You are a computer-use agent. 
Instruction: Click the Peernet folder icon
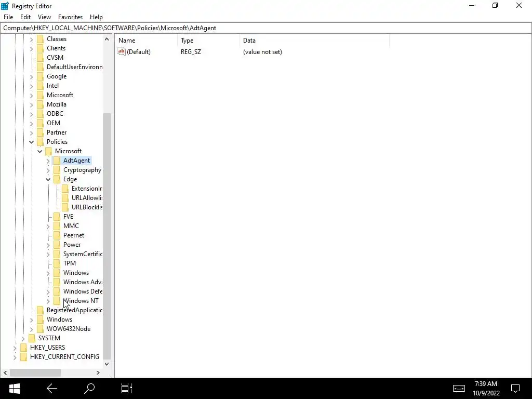(x=57, y=235)
